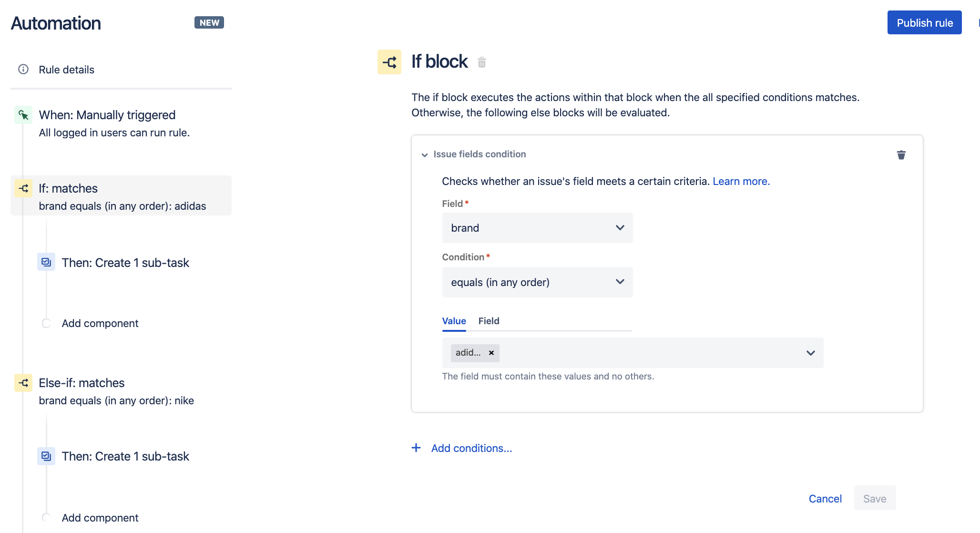Open the Learn more link
The image size is (980, 533).
coord(741,181)
